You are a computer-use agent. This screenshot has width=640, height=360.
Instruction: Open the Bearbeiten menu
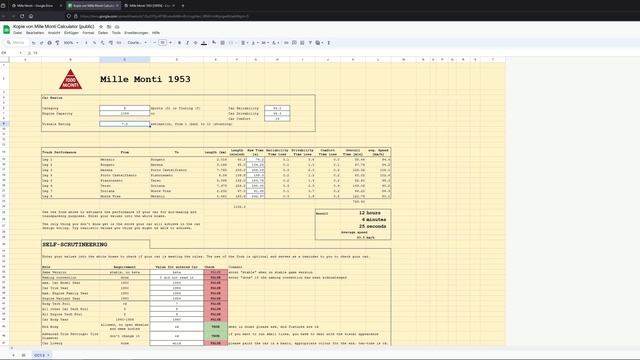pyautogui.click(x=35, y=33)
